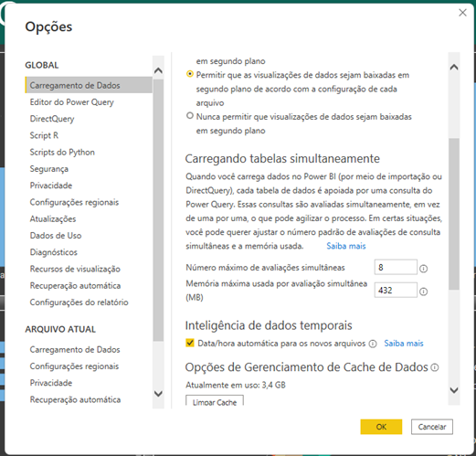Click the maximum simultaneous evaluations input field
The width and height of the screenshot is (476, 456).
pyautogui.click(x=396, y=267)
